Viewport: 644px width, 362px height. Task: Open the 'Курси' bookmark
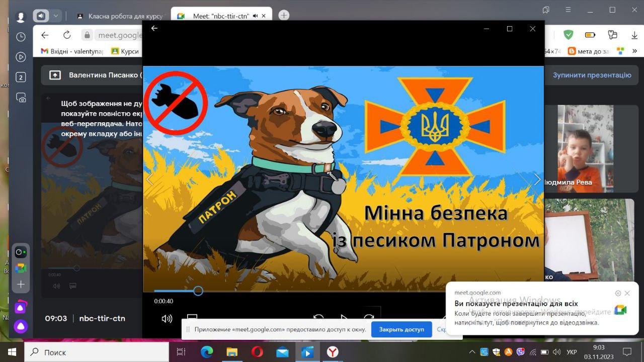click(x=125, y=51)
